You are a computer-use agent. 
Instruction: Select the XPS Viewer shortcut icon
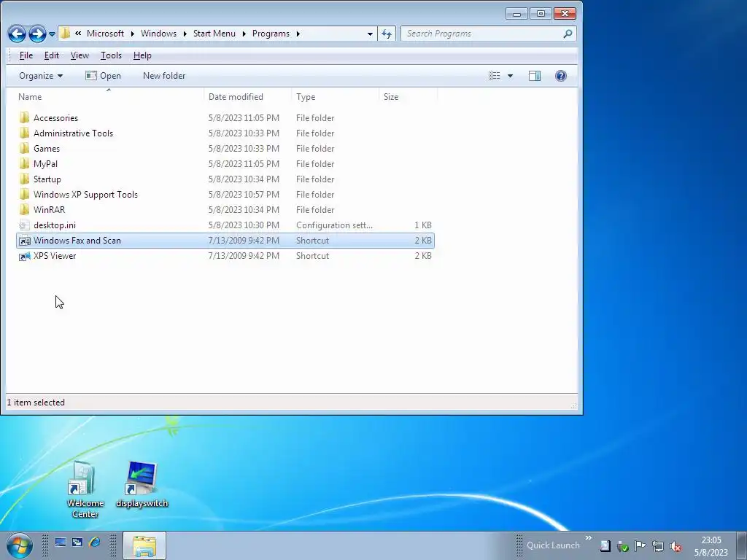[24, 256]
